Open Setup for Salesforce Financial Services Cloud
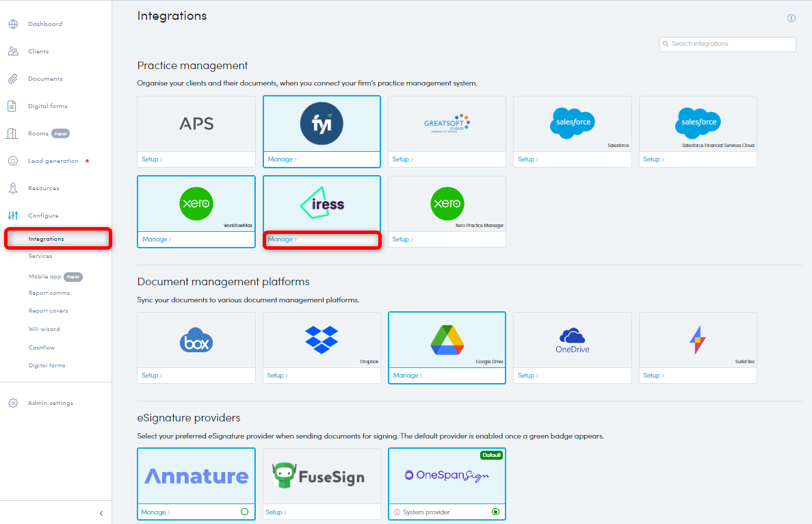 pyautogui.click(x=653, y=159)
